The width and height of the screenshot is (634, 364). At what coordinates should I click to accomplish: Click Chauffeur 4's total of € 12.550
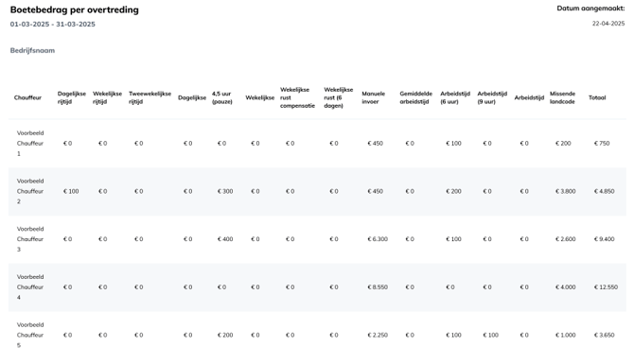click(606, 287)
